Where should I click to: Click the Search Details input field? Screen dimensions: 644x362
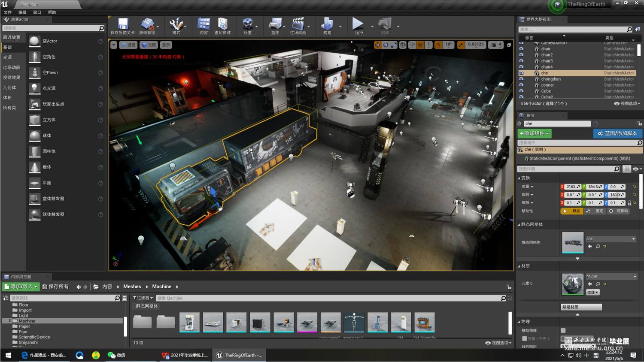pyautogui.click(x=565, y=169)
